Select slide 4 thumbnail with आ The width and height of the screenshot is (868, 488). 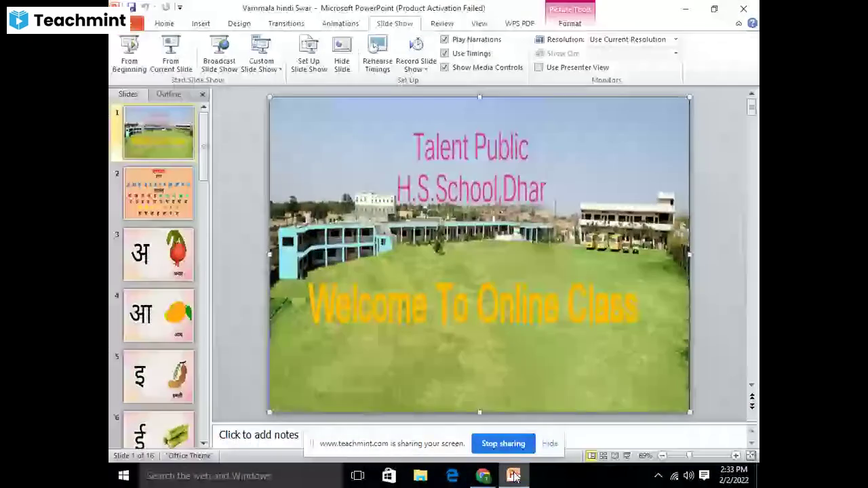coord(159,316)
